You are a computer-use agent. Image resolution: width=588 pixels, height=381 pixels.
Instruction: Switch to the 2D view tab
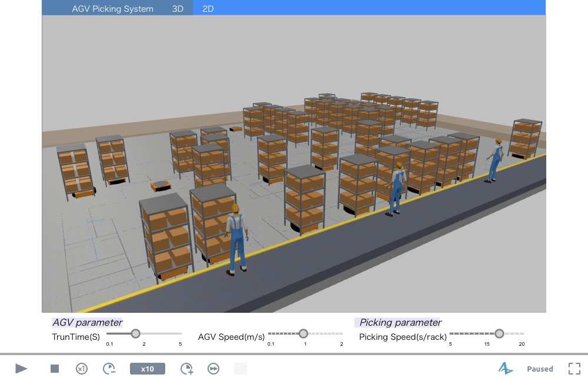tap(208, 9)
